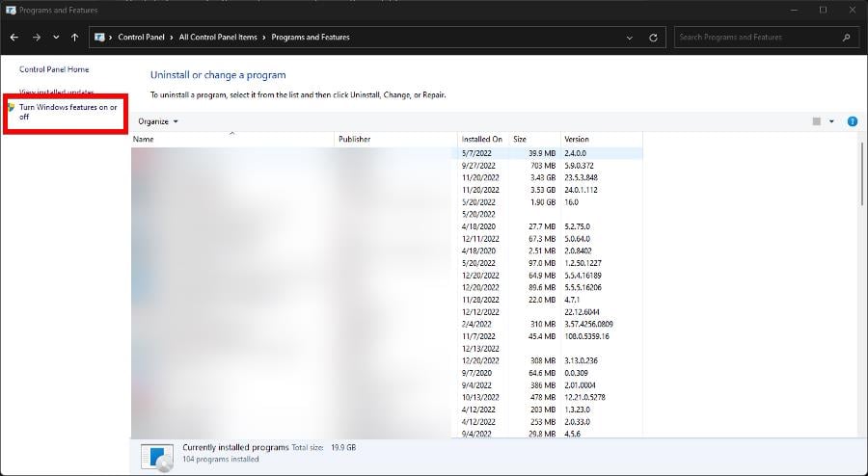Select Control Panel breadcrumb
This screenshot has height=476, width=868.
click(x=141, y=37)
